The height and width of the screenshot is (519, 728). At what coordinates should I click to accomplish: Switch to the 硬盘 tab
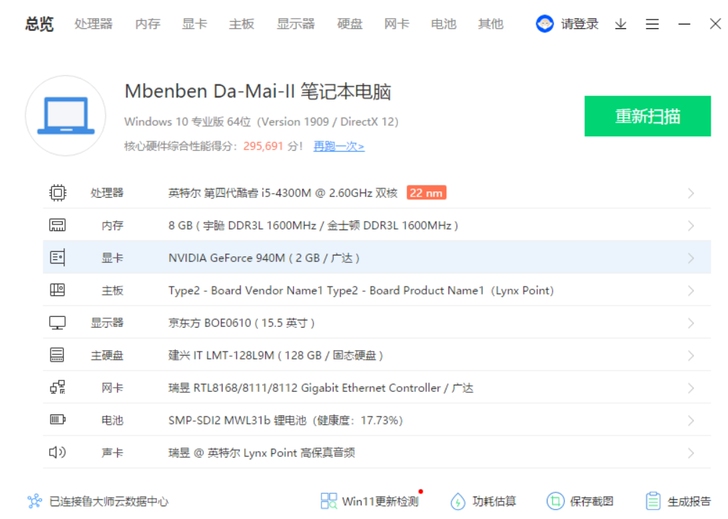tap(350, 24)
